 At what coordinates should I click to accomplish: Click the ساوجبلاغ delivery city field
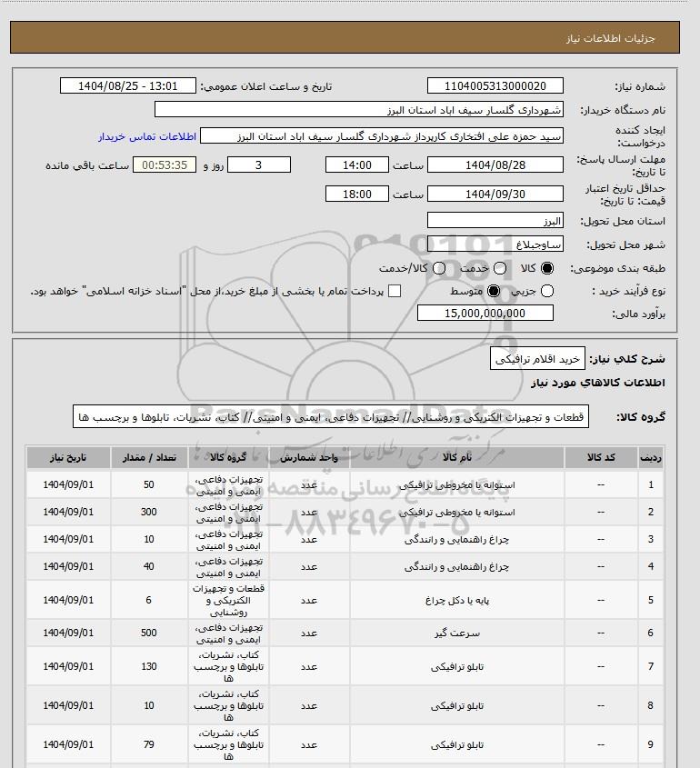495,244
